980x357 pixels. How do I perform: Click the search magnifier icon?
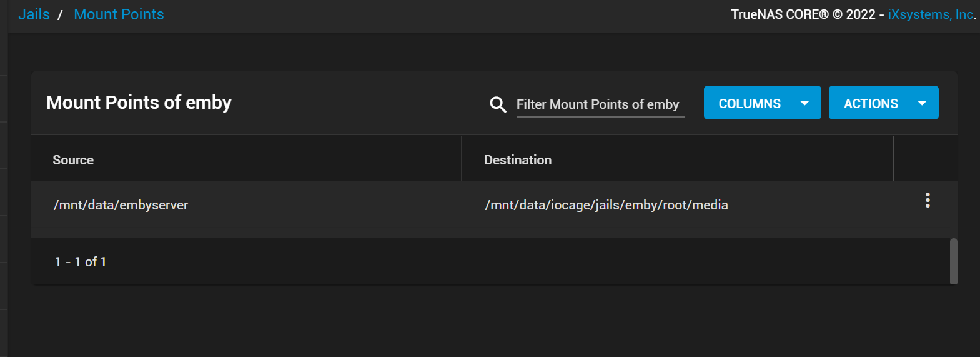tap(498, 104)
